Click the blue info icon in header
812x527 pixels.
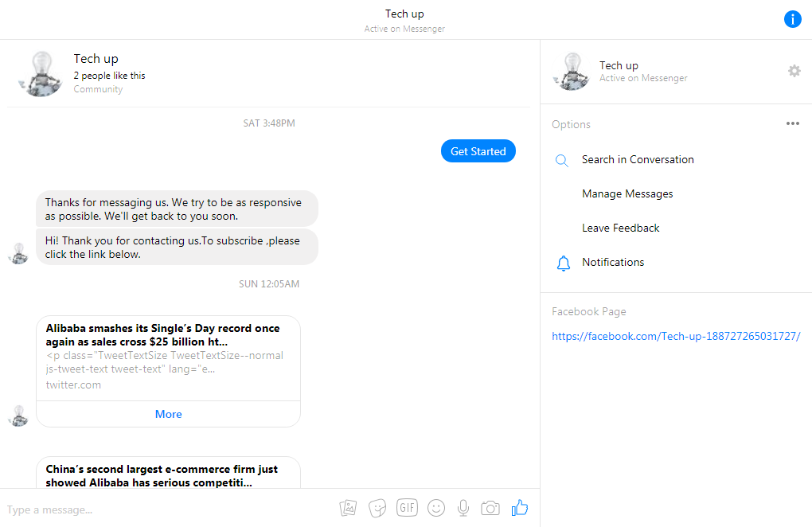coord(792,19)
